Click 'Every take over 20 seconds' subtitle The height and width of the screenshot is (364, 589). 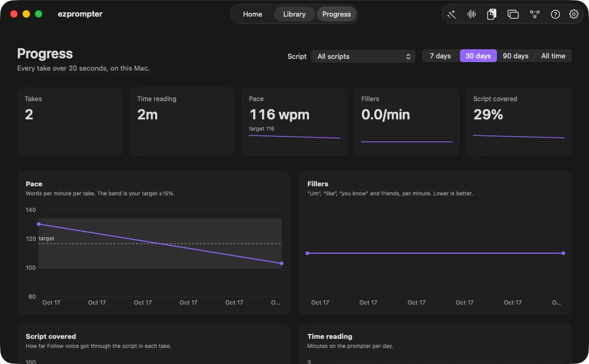coord(84,69)
